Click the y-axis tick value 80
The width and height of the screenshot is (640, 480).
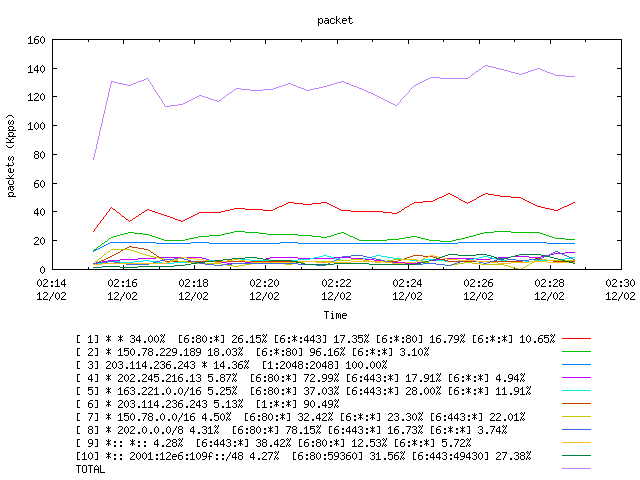click(39, 155)
